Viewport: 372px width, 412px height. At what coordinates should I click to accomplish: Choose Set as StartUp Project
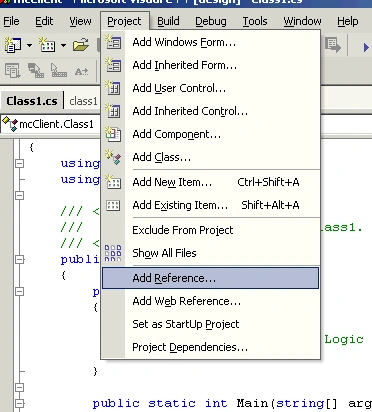pyautogui.click(x=211, y=324)
